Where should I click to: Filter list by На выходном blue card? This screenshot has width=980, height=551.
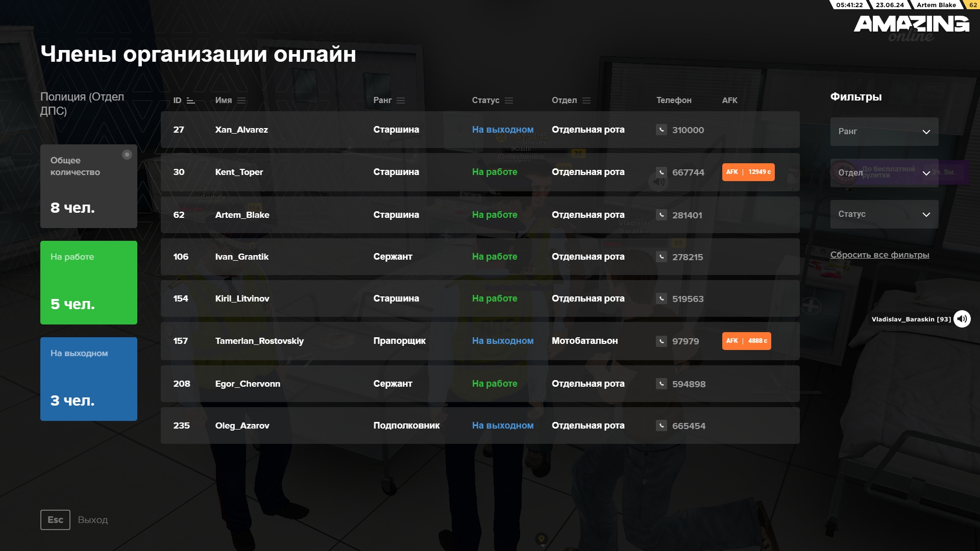[x=89, y=379]
